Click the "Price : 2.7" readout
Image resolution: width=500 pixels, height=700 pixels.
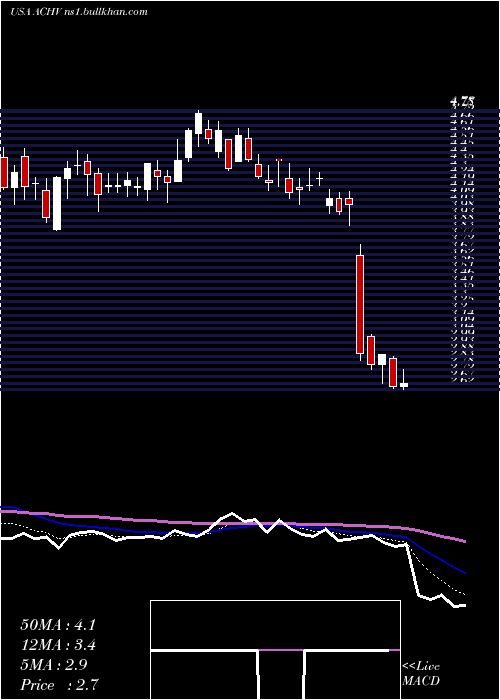59,685
